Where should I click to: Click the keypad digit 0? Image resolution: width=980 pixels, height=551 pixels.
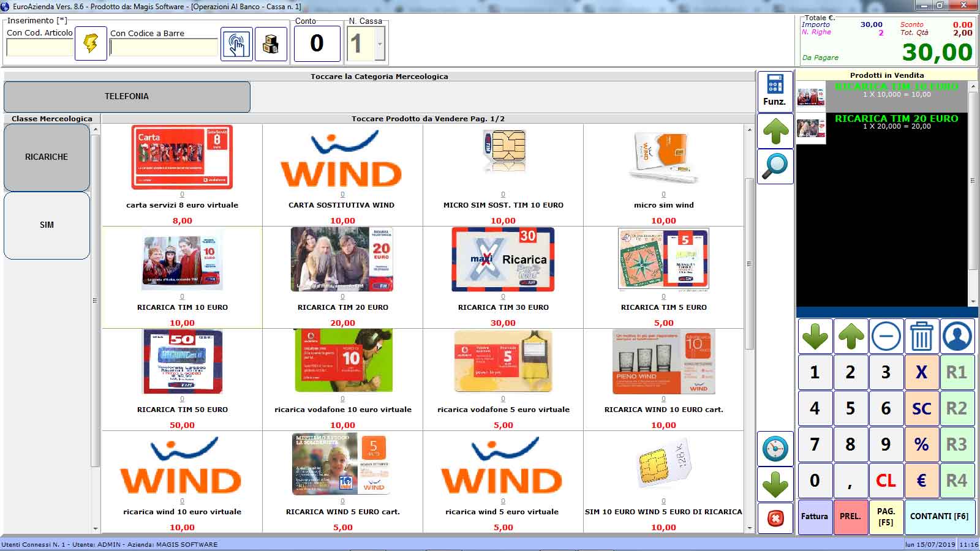click(815, 481)
